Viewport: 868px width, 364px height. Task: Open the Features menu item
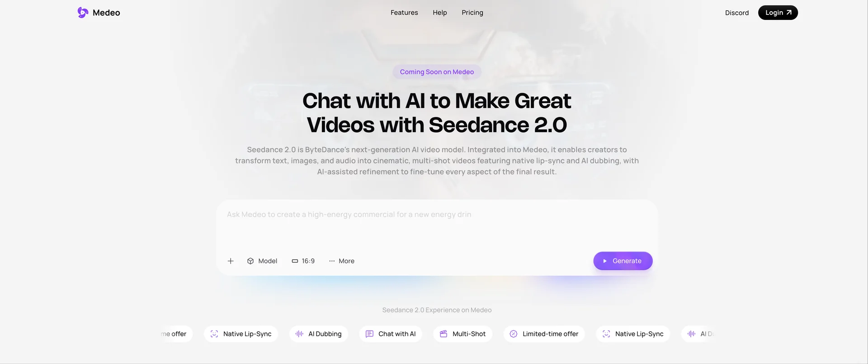404,13
